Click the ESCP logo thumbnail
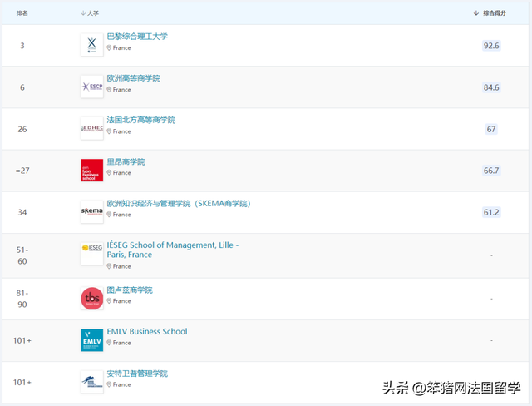Screen dimensions: 532x406 pyautogui.click(x=91, y=87)
